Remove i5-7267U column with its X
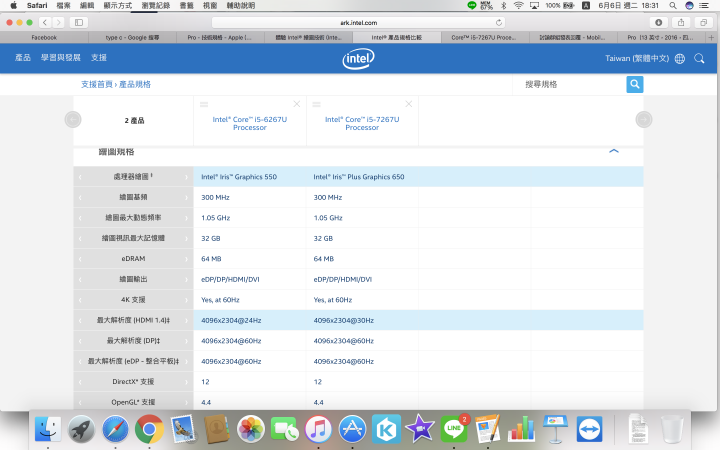720x450 pixels. [x=409, y=104]
